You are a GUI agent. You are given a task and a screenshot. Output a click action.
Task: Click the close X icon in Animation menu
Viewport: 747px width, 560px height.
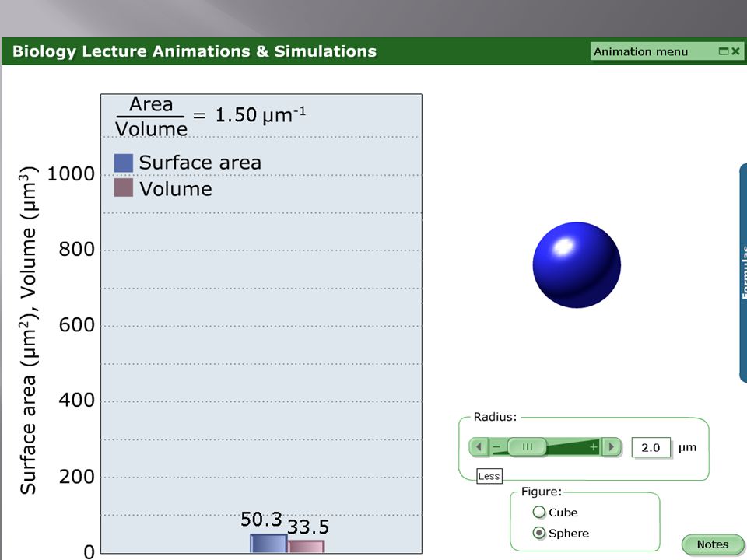point(735,51)
